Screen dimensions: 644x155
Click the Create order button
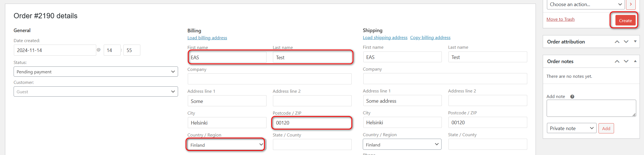pyautogui.click(x=625, y=20)
